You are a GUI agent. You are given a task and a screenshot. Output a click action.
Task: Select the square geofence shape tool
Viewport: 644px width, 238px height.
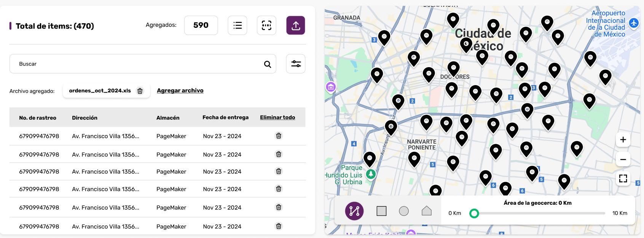pyautogui.click(x=381, y=211)
